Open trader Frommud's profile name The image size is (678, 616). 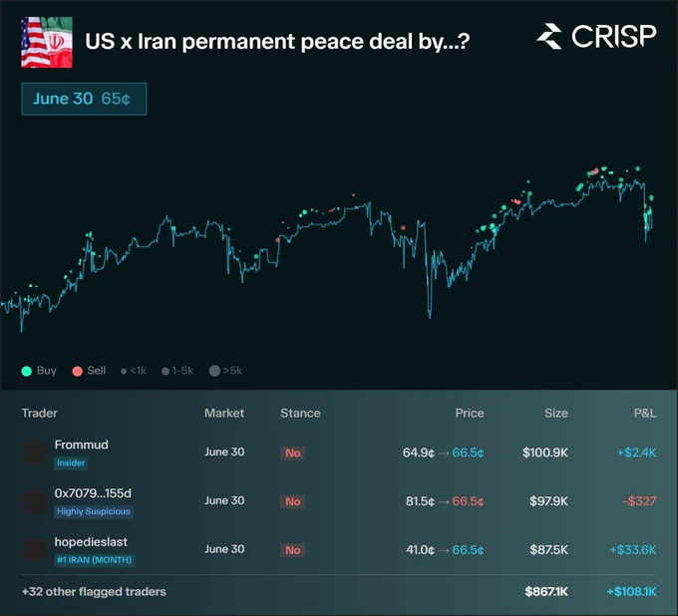[x=82, y=445]
